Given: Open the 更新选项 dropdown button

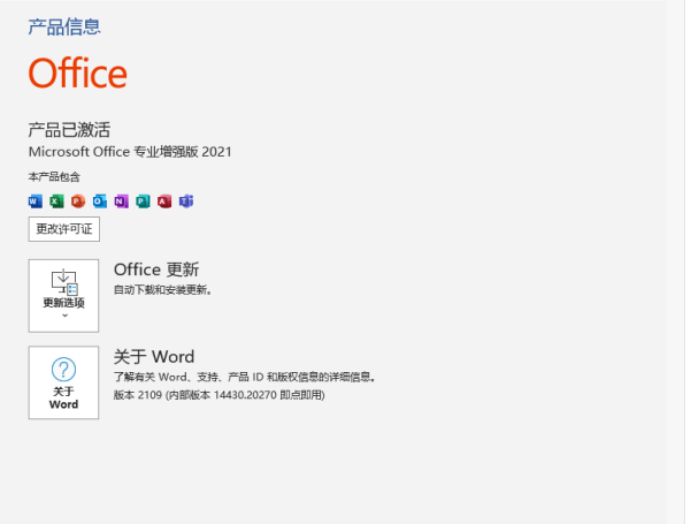Looking at the screenshot, I should pos(64,296).
